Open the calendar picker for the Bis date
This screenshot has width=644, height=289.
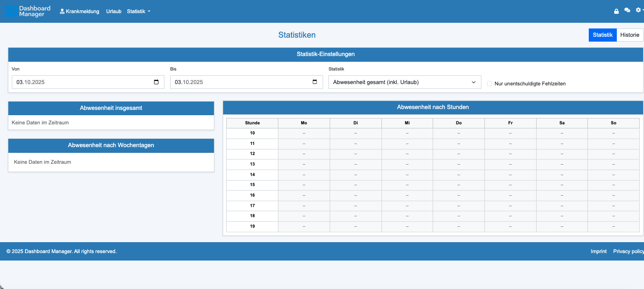point(314,81)
